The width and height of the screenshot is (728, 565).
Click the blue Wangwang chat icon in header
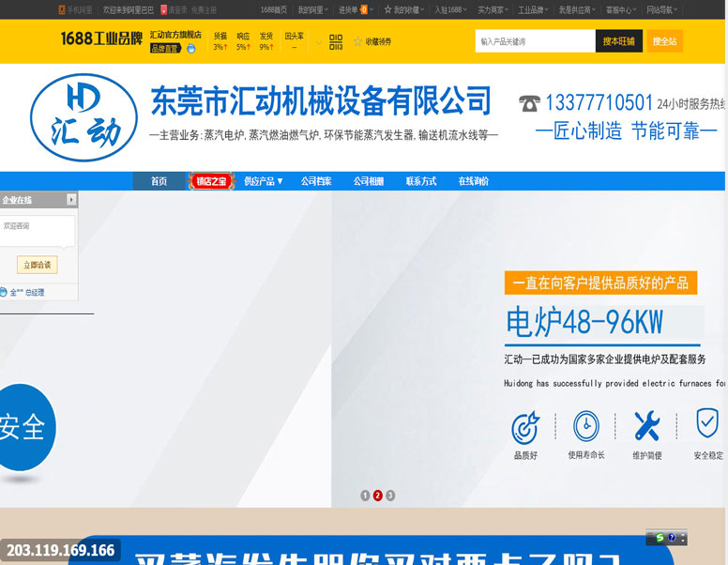coord(190,48)
